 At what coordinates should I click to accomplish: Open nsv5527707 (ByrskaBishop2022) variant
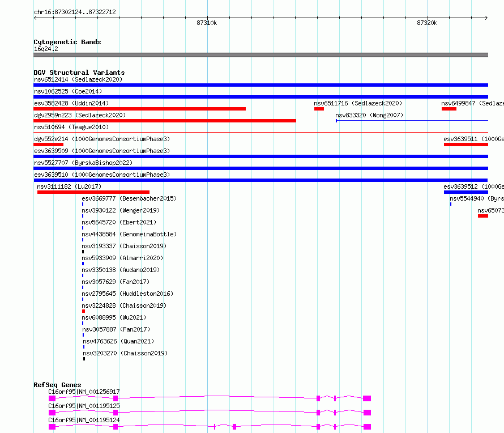(x=83, y=163)
